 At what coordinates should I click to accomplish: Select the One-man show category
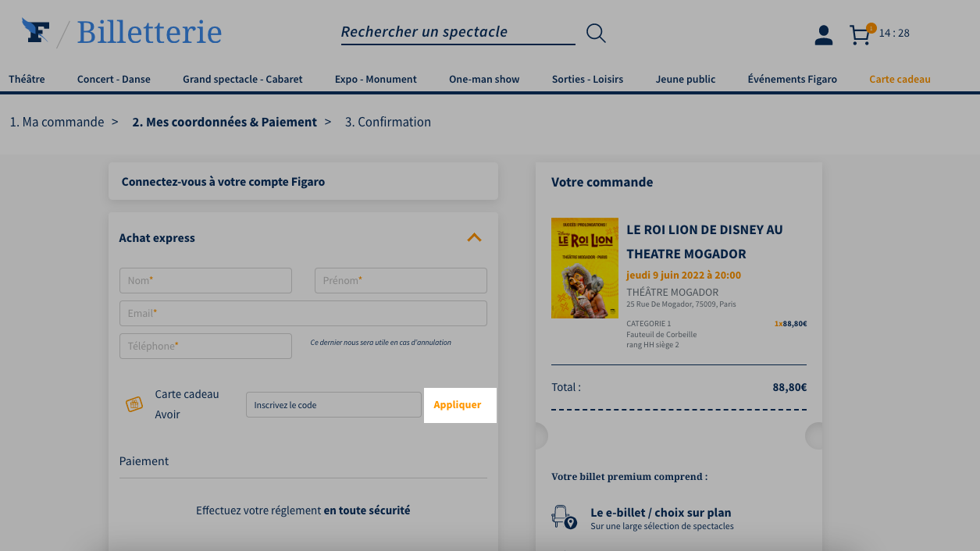[484, 79]
